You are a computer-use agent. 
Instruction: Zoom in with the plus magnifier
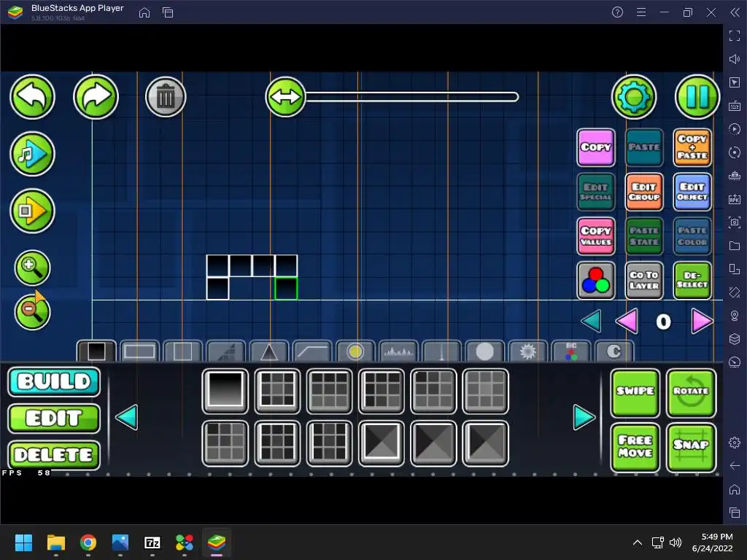[x=32, y=268]
